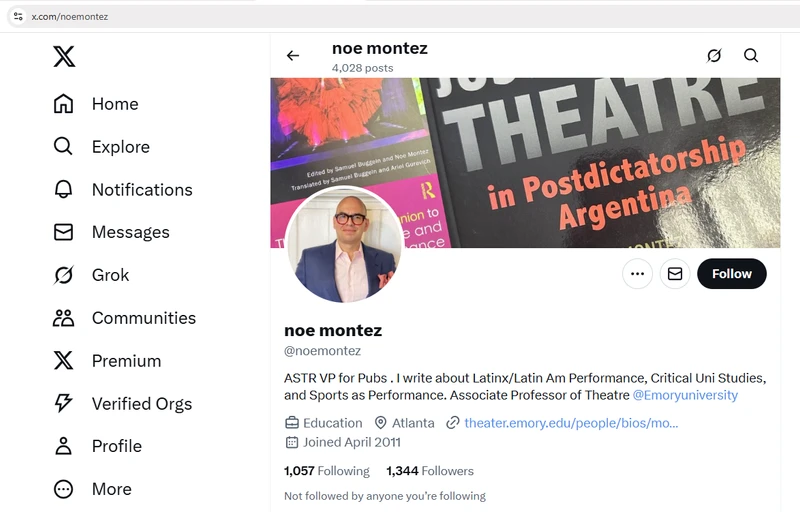
Task: View the 1,057 Following list
Action: pyautogui.click(x=327, y=471)
